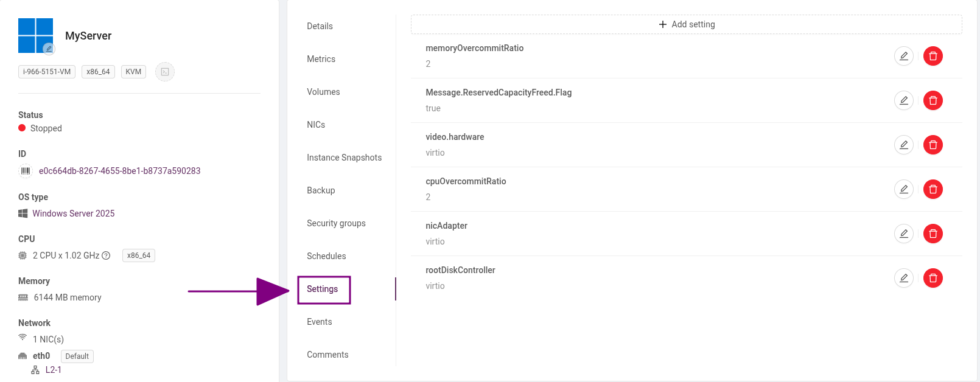The height and width of the screenshot is (382, 980).
Task: Delete the cpuOvercommitRatio setting
Action: (x=933, y=189)
